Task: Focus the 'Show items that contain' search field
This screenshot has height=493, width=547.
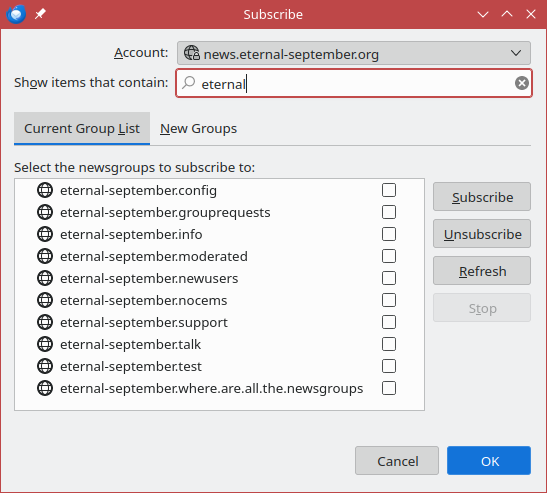Action: [x=354, y=83]
